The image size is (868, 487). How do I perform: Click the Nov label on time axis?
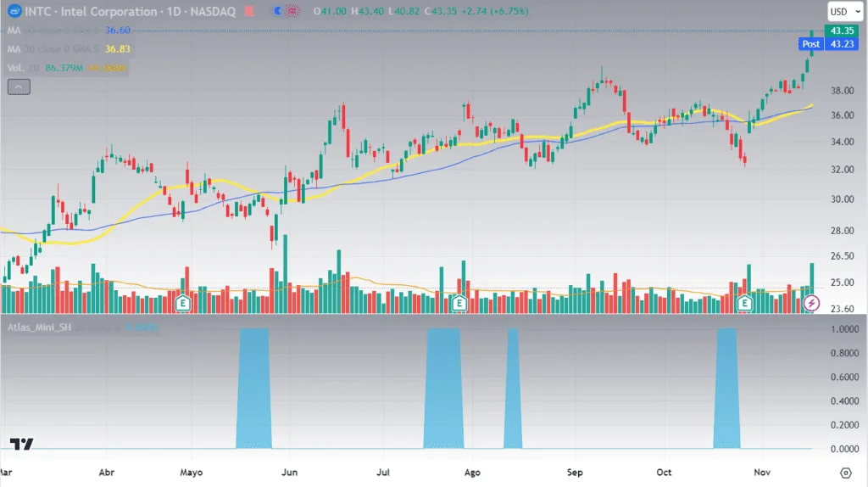tap(762, 473)
